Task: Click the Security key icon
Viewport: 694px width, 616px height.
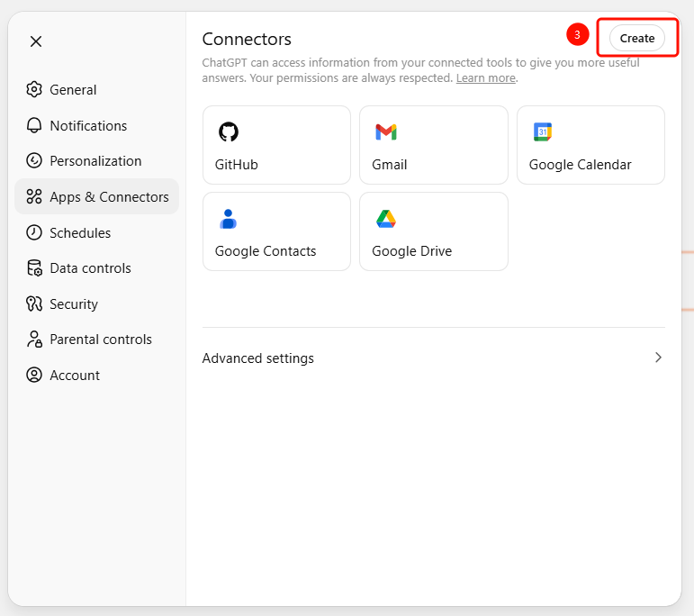Action: (x=34, y=304)
